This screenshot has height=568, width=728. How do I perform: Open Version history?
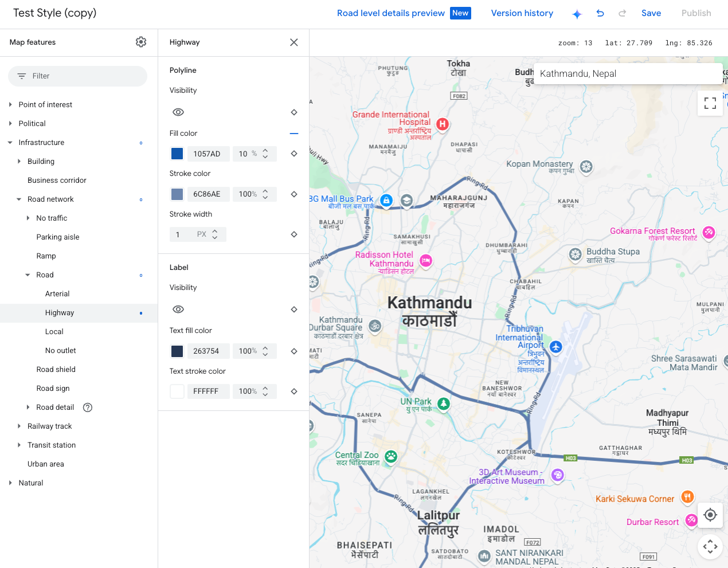click(x=522, y=13)
